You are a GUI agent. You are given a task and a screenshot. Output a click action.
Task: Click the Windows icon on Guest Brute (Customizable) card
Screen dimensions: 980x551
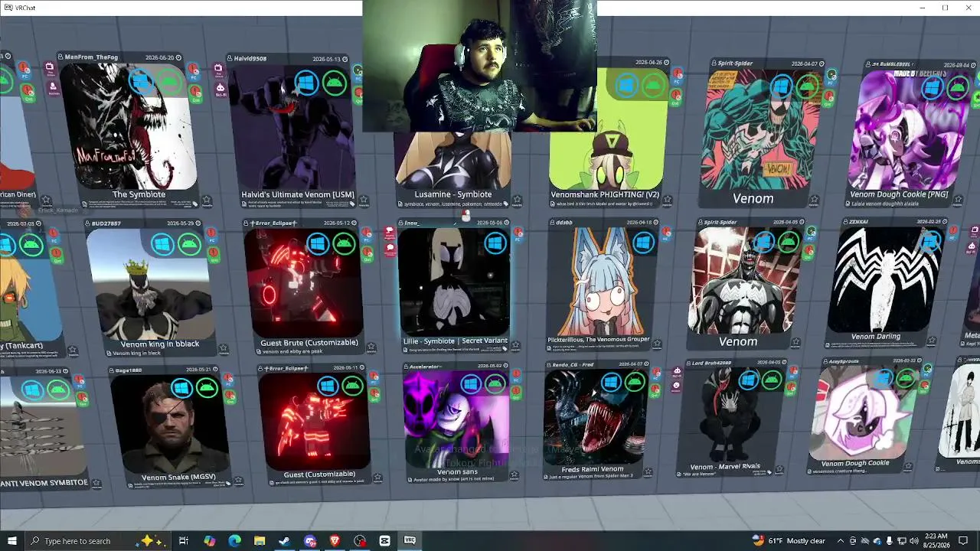(x=318, y=243)
